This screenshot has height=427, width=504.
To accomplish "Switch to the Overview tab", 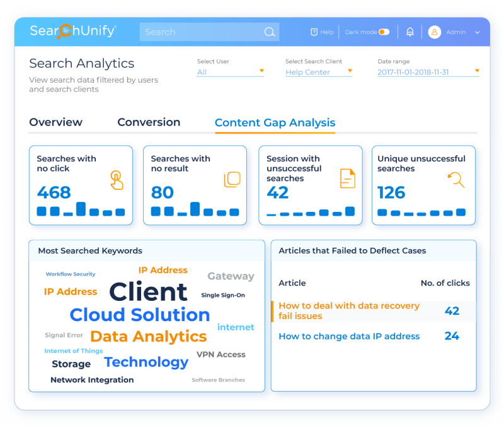I will pos(56,122).
